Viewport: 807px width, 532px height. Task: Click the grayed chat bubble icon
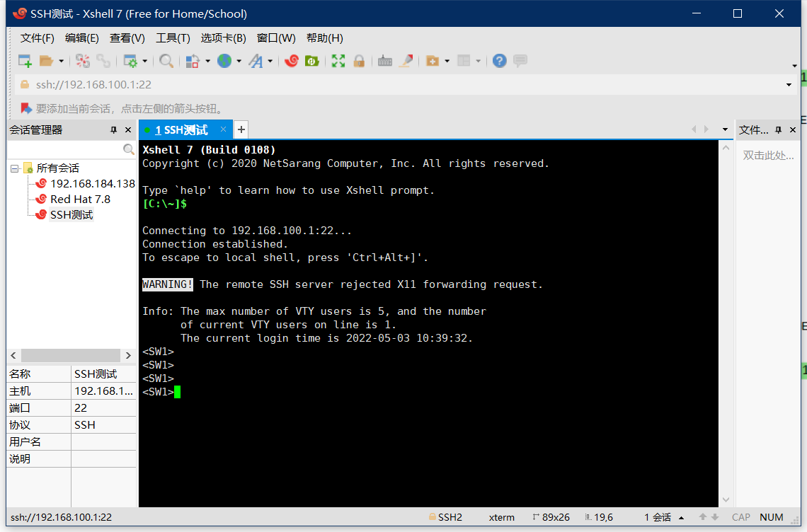(x=520, y=61)
